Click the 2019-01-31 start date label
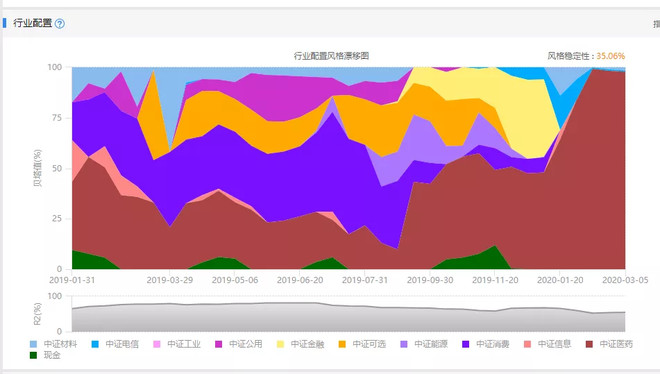Image resolution: width=660 pixels, height=374 pixels. click(x=72, y=280)
